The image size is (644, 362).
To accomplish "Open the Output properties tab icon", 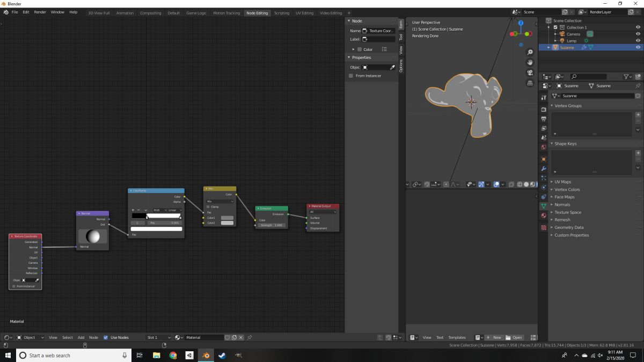I will point(544,119).
